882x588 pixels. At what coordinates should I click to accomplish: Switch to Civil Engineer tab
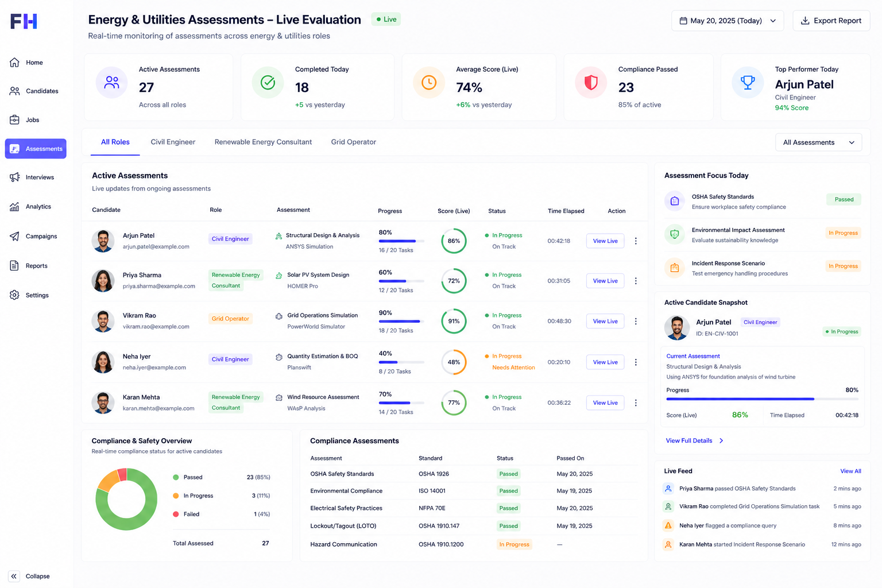tap(173, 142)
